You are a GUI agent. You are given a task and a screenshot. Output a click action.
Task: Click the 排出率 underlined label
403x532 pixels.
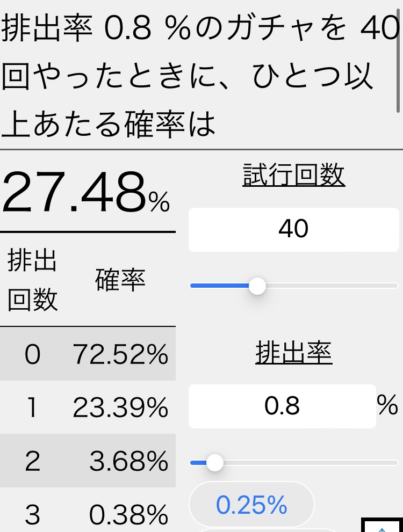293,353
